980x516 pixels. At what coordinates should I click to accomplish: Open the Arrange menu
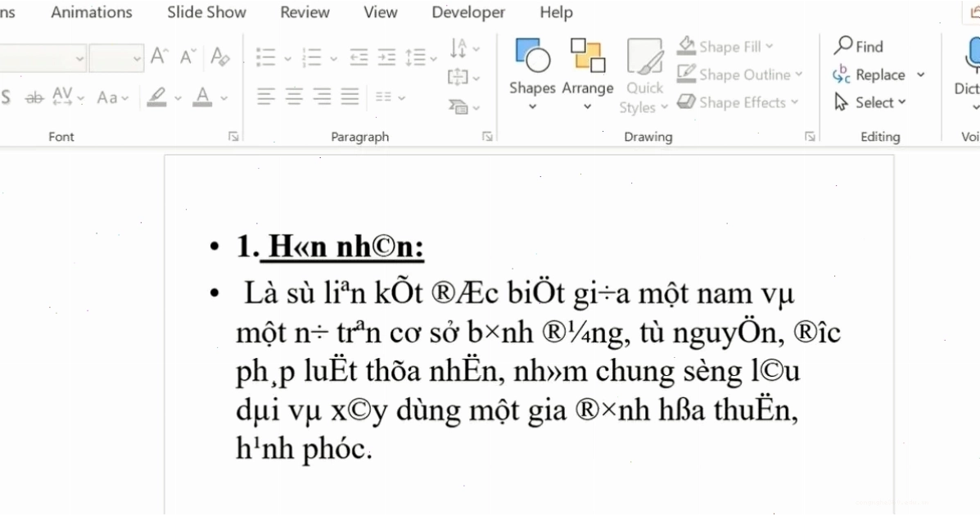pyautogui.click(x=588, y=74)
